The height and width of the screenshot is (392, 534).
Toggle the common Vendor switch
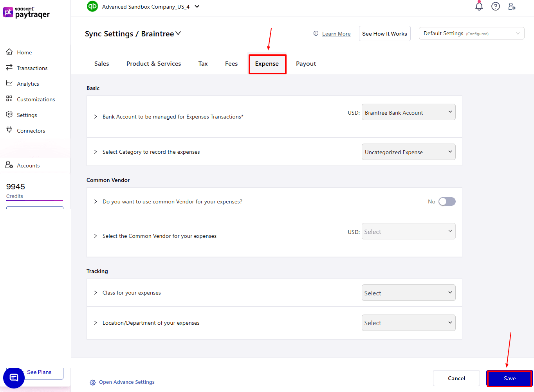447,201
